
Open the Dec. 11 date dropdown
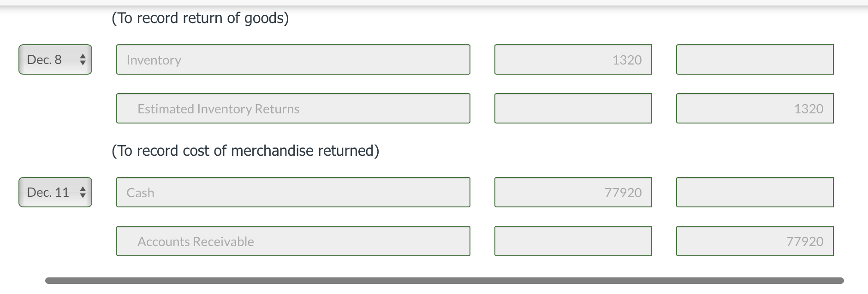pos(54,192)
